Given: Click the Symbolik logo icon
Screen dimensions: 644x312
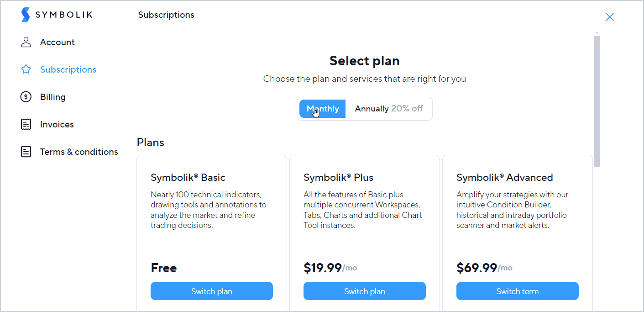Looking at the screenshot, I should (x=26, y=15).
